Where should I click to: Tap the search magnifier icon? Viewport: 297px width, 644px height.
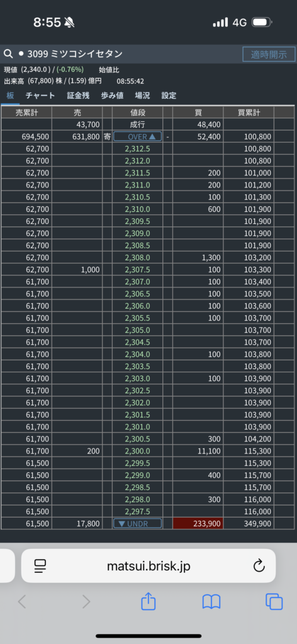pos(8,54)
